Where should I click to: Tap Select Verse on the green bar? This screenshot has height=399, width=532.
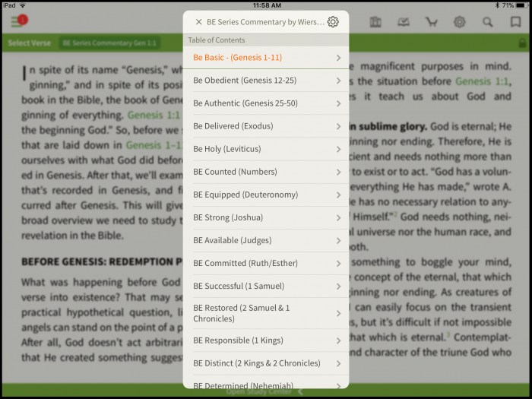30,43
